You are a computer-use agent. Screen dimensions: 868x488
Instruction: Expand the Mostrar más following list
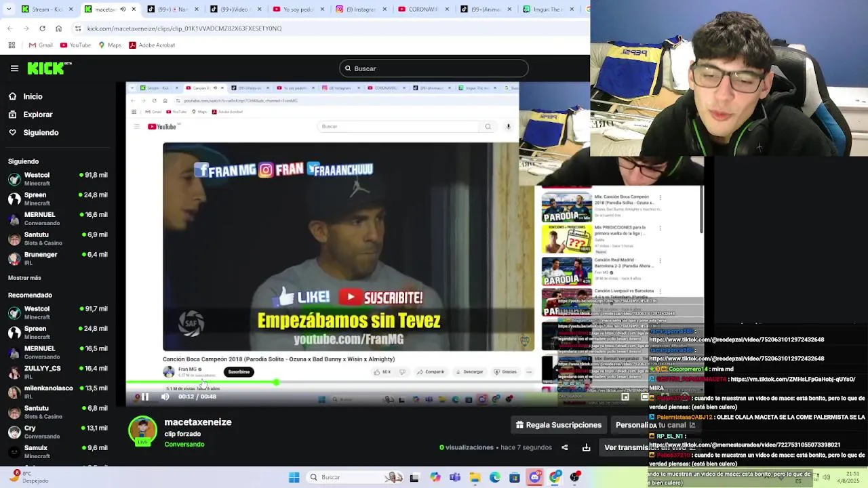[x=24, y=278]
